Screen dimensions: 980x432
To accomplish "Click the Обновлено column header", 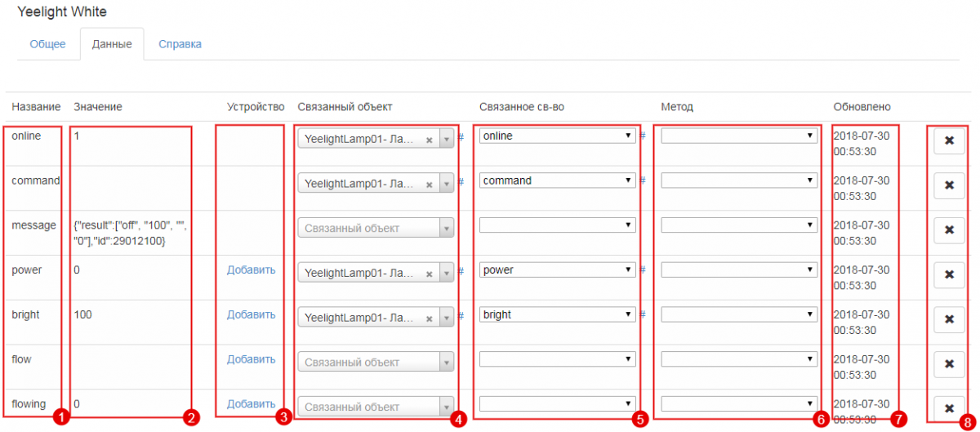I will [x=862, y=107].
